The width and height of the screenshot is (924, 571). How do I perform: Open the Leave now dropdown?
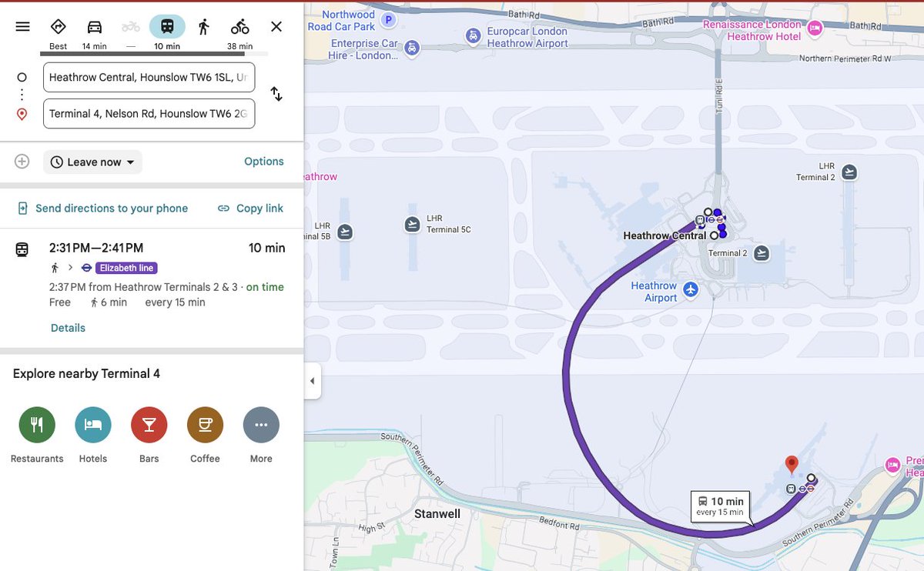tap(92, 162)
